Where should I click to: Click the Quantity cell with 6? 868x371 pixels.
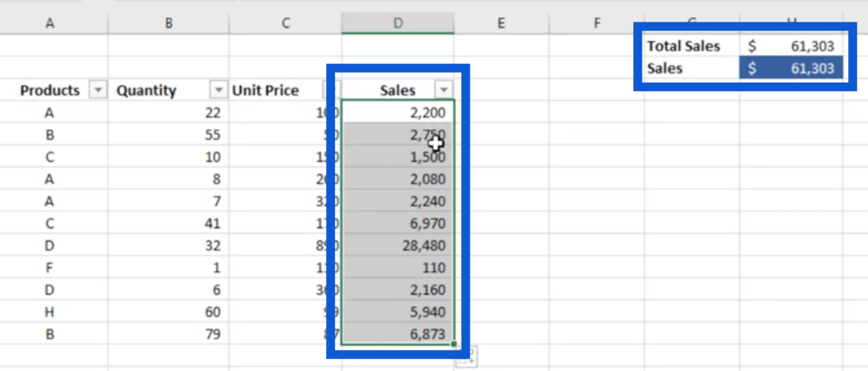pos(169,290)
